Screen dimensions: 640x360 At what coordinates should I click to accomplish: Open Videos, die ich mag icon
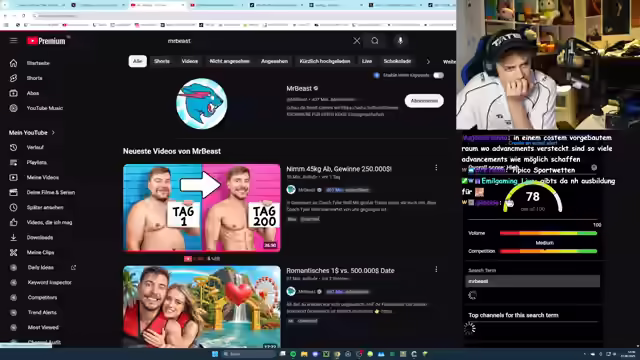13,222
